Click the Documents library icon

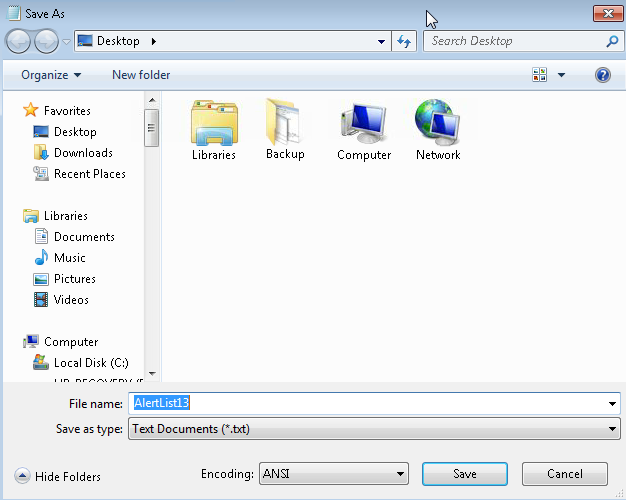click(41, 236)
